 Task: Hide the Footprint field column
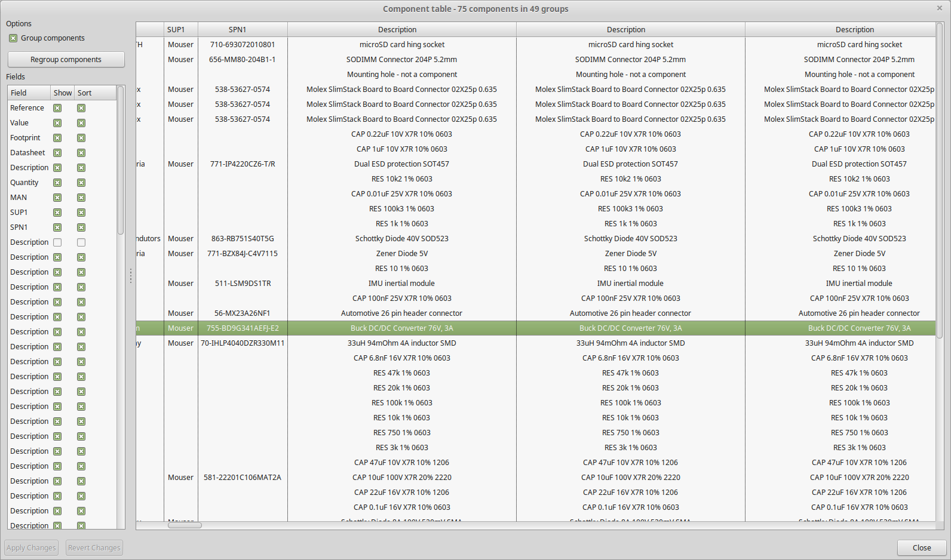[57, 138]
